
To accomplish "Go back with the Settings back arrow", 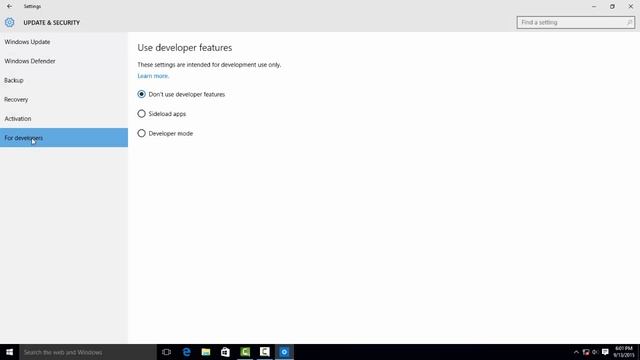I will 9,6.
